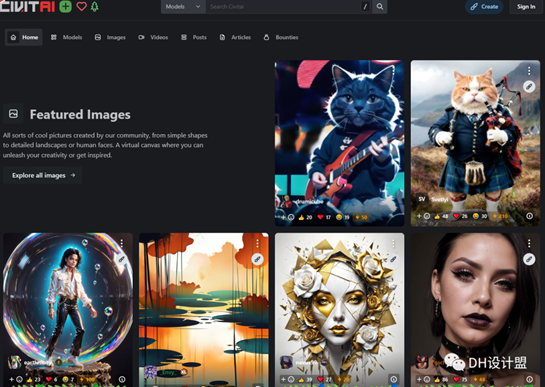Click the Civitai logo
545x387 pixels.
click(27, 6)
